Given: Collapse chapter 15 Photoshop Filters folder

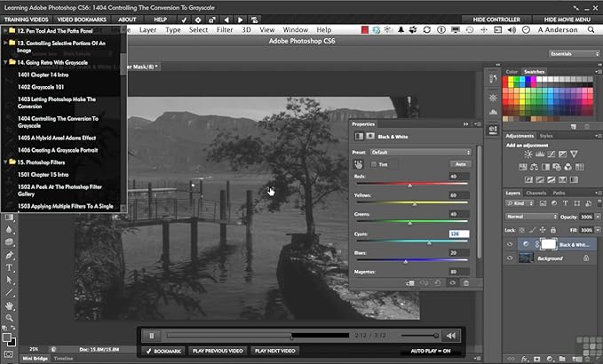Looking at the screenshot, I should (5, 162).
